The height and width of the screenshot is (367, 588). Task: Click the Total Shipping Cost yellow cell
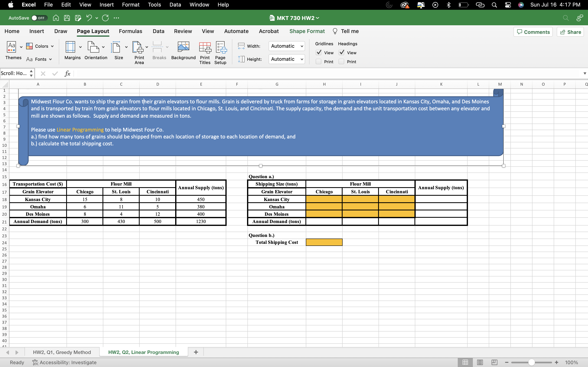pyautogui.click(x=324, y=242)
